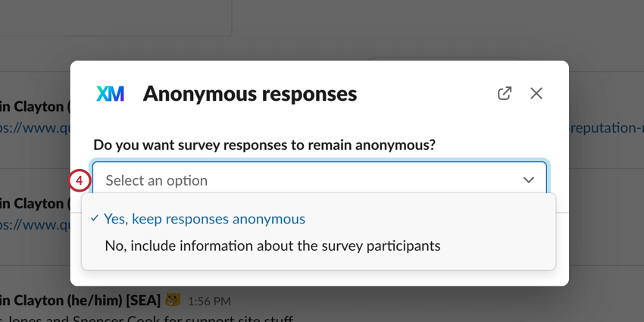Close the Anonymous responses dialog
The image size is (644, 322).
tap(536, 93)
